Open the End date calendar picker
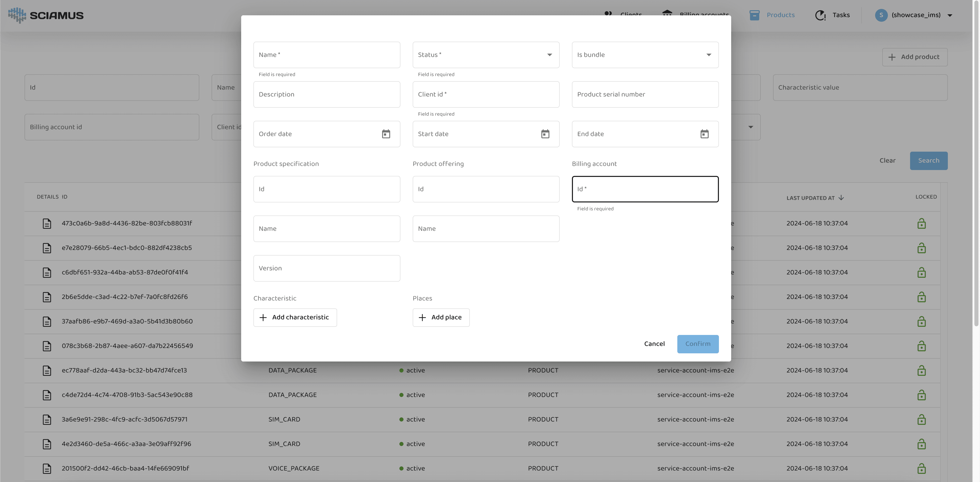 [x=704, y=134]
